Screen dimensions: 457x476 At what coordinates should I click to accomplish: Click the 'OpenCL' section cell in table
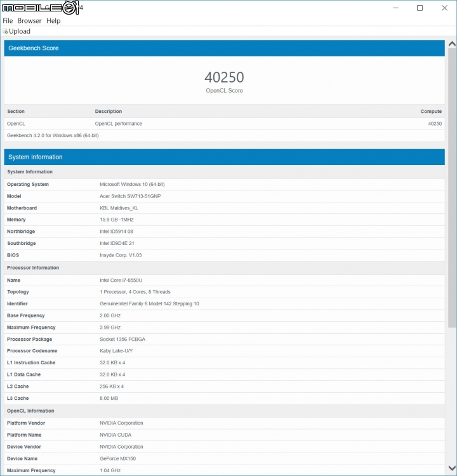click(16, 124)
